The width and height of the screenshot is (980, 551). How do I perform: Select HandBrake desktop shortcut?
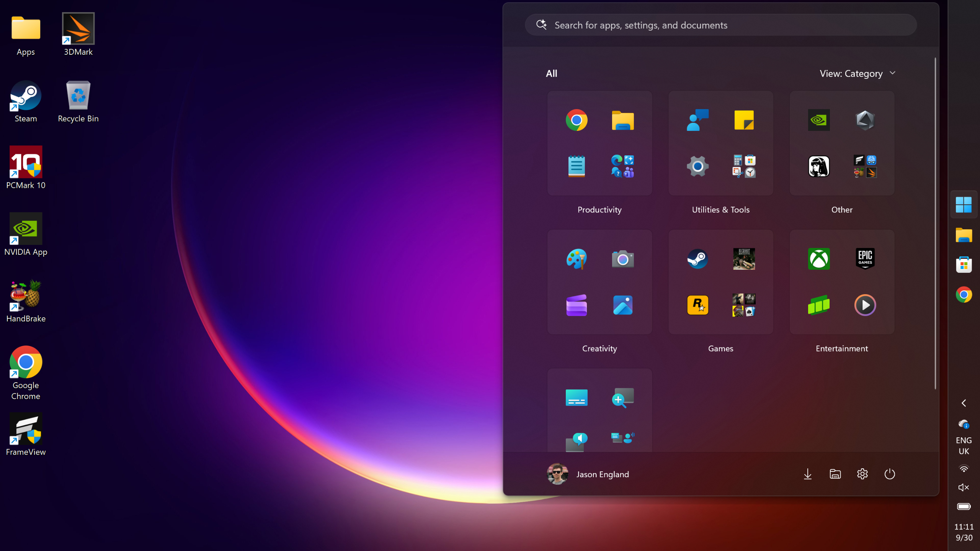(x=26, y=302)
